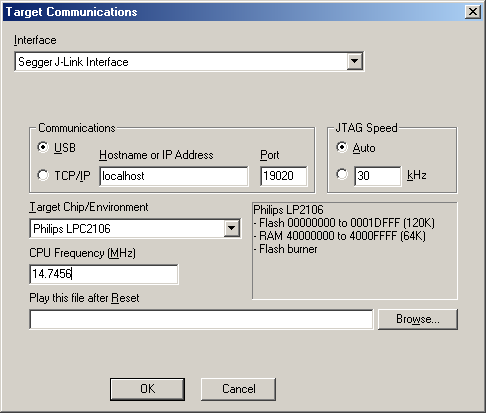Expand the Target Chip/Environment dropdown arrow
Screen dimensions: 486x413
tap(232, 228)
